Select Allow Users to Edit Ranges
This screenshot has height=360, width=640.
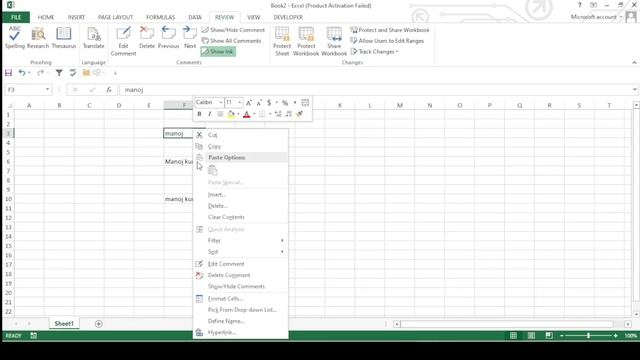(x=387, y=41)
